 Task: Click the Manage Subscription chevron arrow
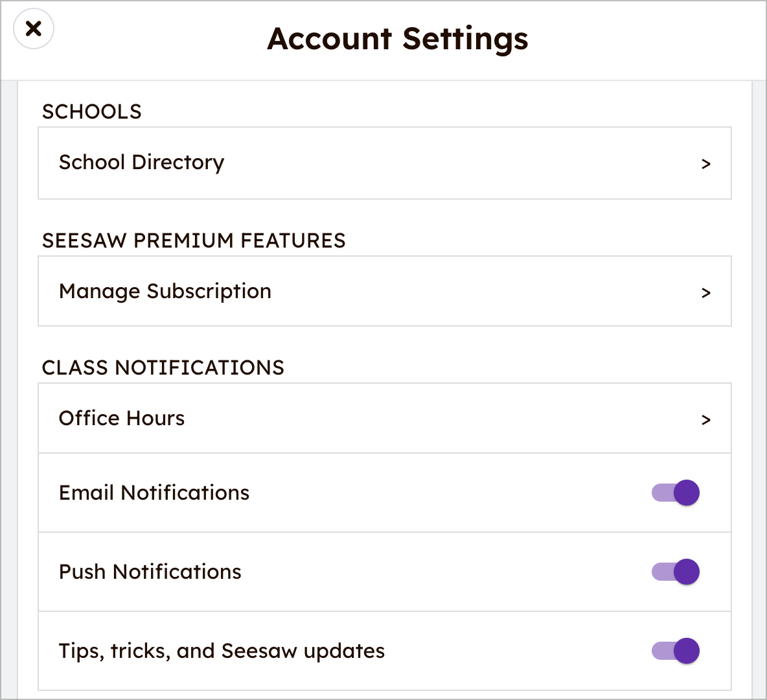(706, 293)
